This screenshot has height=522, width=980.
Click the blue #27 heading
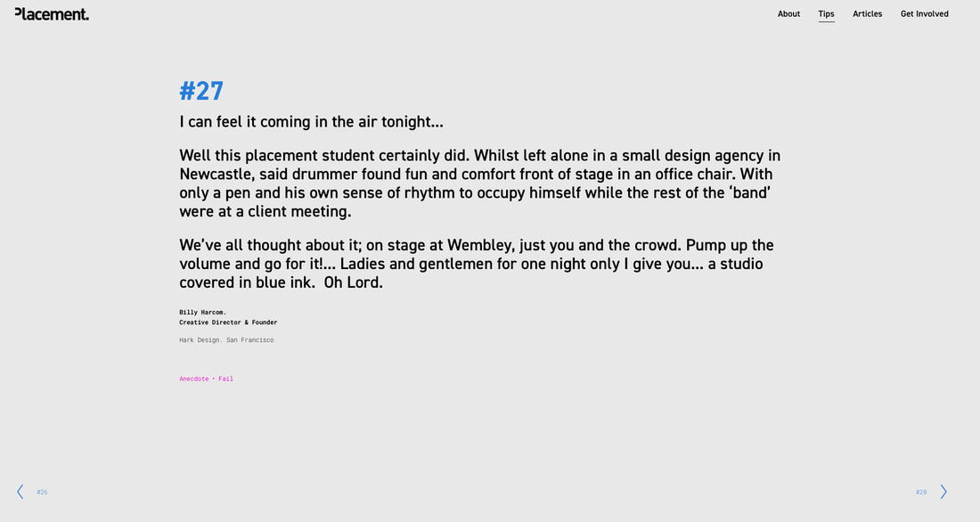tap(201, 91)
